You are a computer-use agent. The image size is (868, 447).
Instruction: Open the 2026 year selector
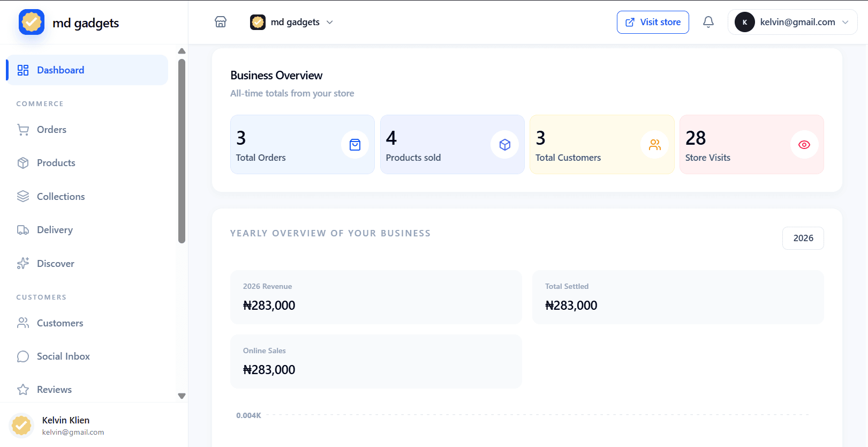(803, 238)
